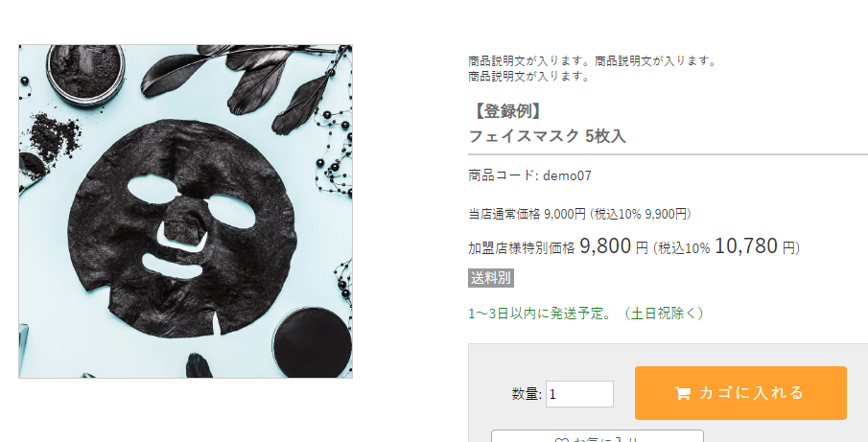Viewport: 868px width, 442px height.
Task: Click the green 1〜3日以内に発送予定 notice
Action: click(x=586, y=314)
